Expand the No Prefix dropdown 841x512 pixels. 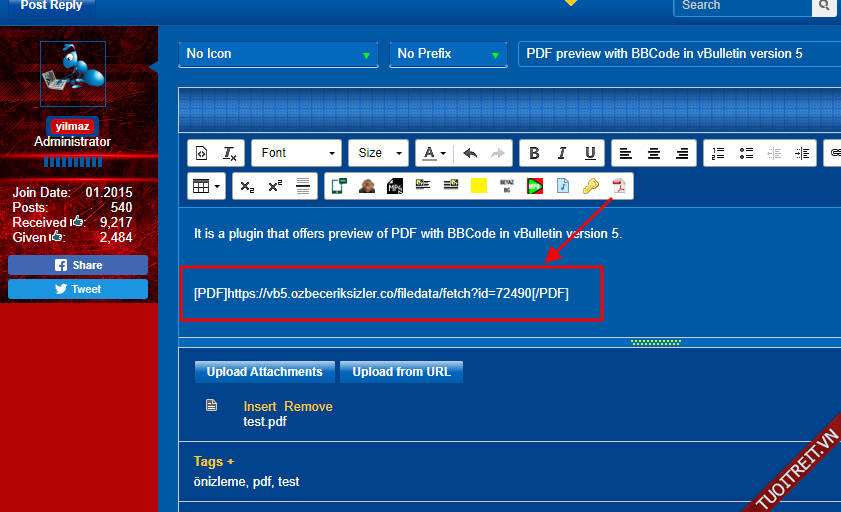click(x=448, y=54)
